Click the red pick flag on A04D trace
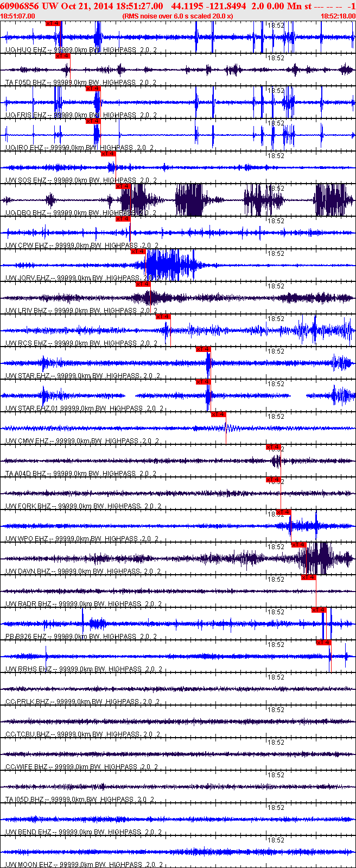The image size is (356, 868). (x=274, y=447)
